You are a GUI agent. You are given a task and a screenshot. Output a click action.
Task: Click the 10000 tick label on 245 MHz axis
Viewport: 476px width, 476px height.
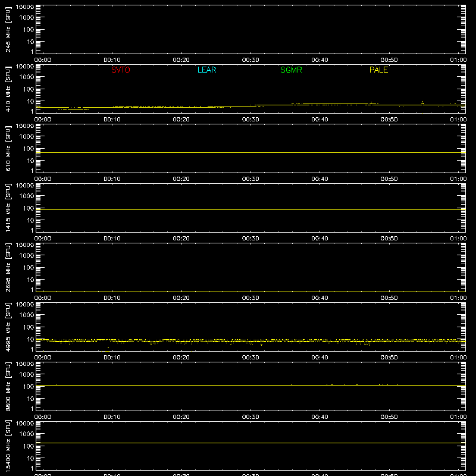pyautogui.click(x=25, y=7)
